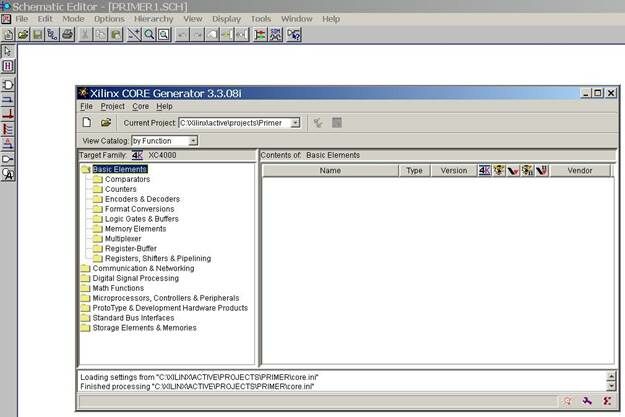The image size is (625, 417).
Task: Select the Counters subfolder
Action: tap(120, 189)
